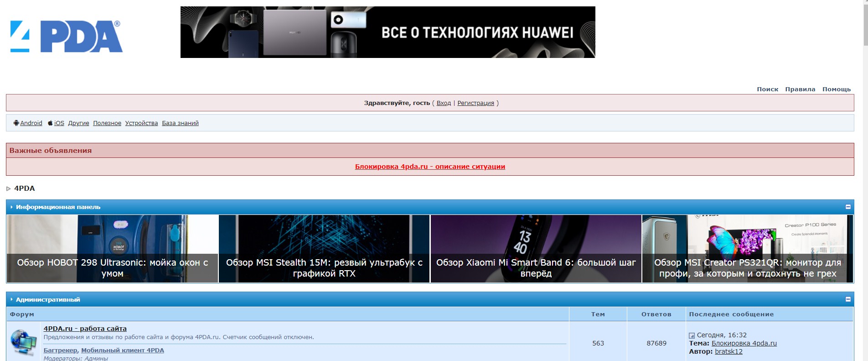Click the 4PDA breadcrumb link

(x=25, y=188)
